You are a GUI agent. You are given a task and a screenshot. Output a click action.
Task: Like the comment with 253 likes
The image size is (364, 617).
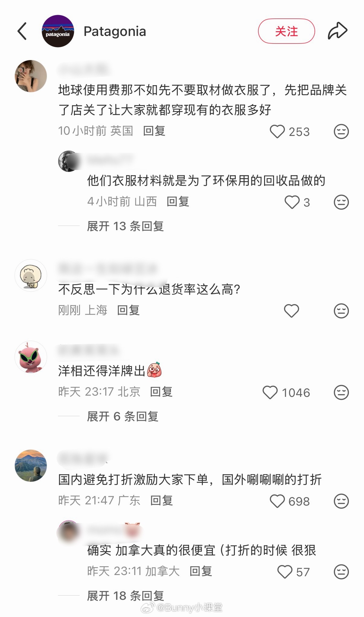click(x=277, y=132)
